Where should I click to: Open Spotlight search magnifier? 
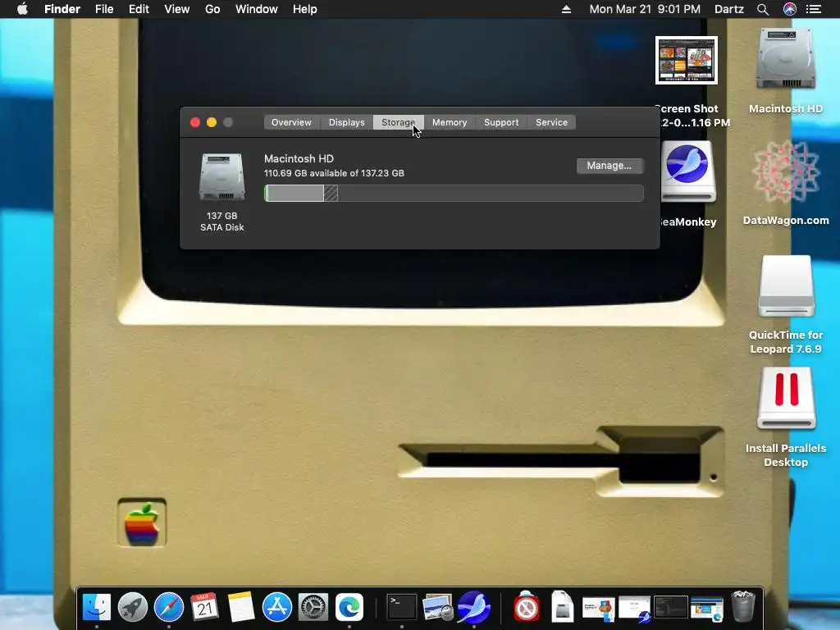pos(763,9)
